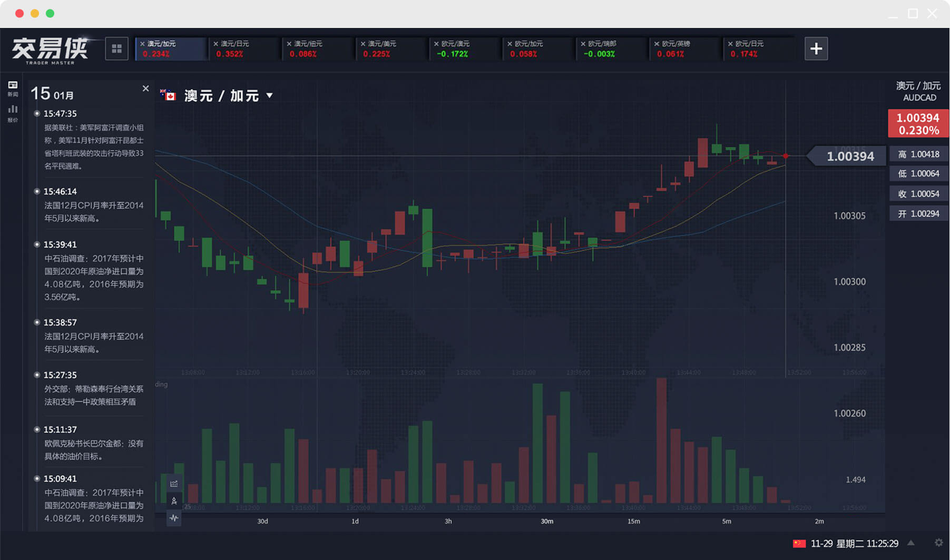The width and height of the screenshot is (950, 560).
Task: Close the news panel
Action: (x=146, y=89)
